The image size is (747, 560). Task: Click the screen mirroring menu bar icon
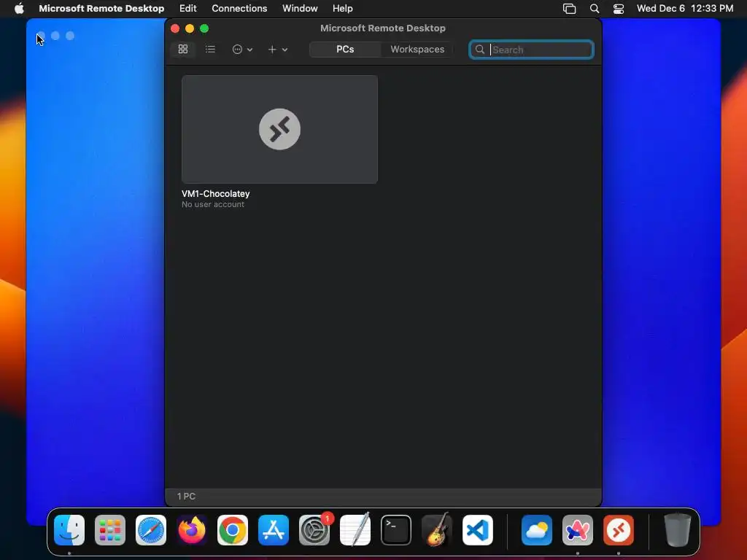click(569, 9)
